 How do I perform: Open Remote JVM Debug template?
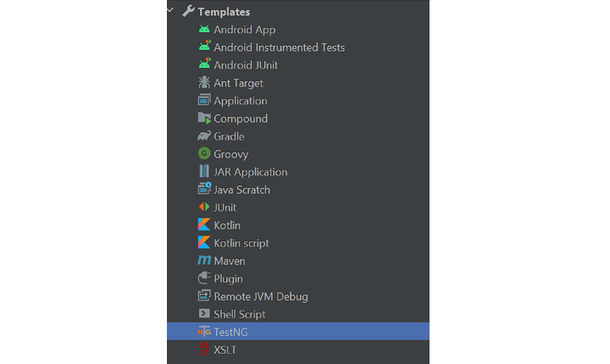[260, 296]
